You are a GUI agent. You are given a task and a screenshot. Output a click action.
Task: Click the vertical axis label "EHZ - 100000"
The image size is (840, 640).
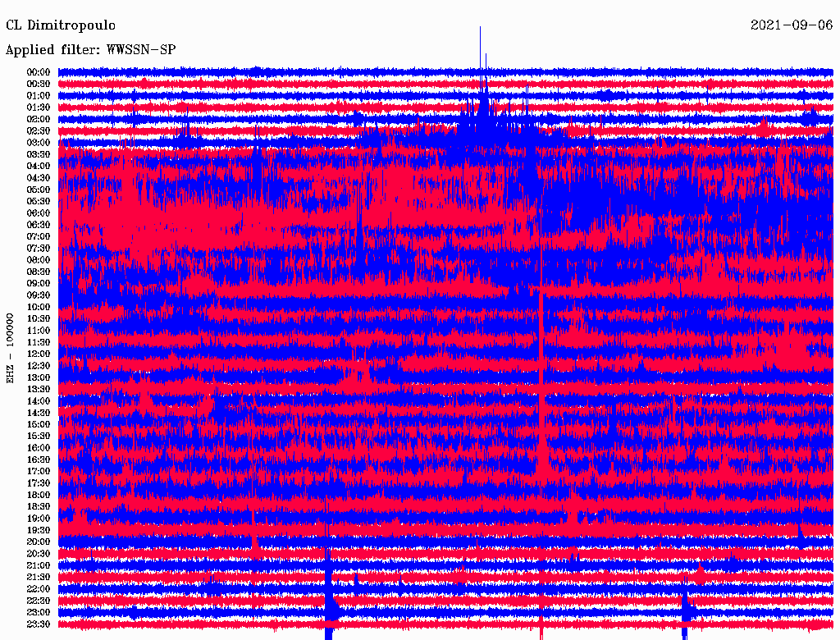(x=10, y=349)
